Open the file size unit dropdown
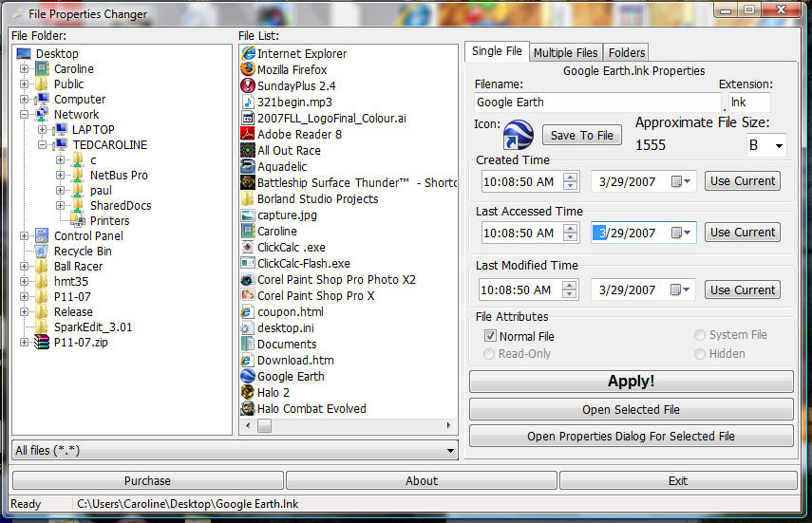 coord(779,145)
